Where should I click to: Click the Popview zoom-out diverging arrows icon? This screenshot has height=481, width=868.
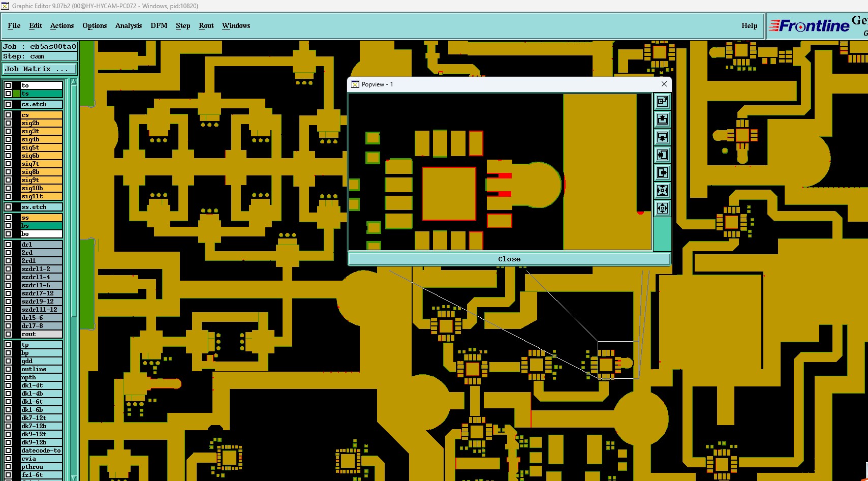pos(662,208)
